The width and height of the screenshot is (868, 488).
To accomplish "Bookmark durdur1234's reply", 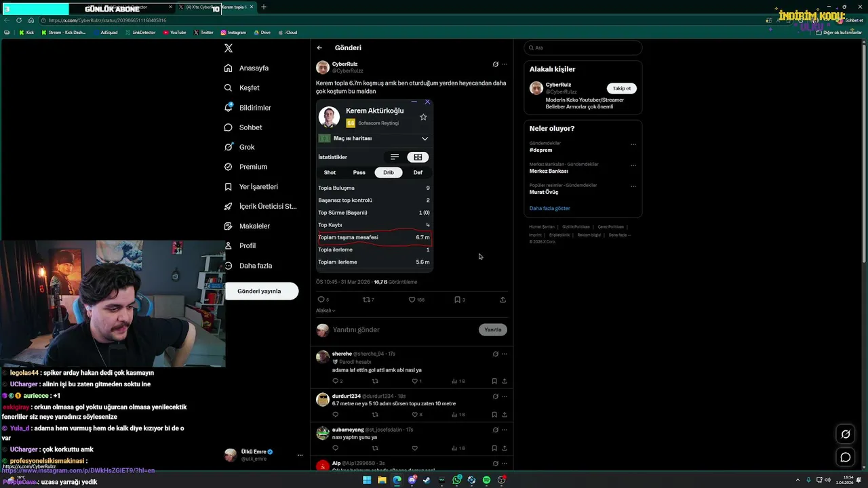I will [x=494, y=415].
